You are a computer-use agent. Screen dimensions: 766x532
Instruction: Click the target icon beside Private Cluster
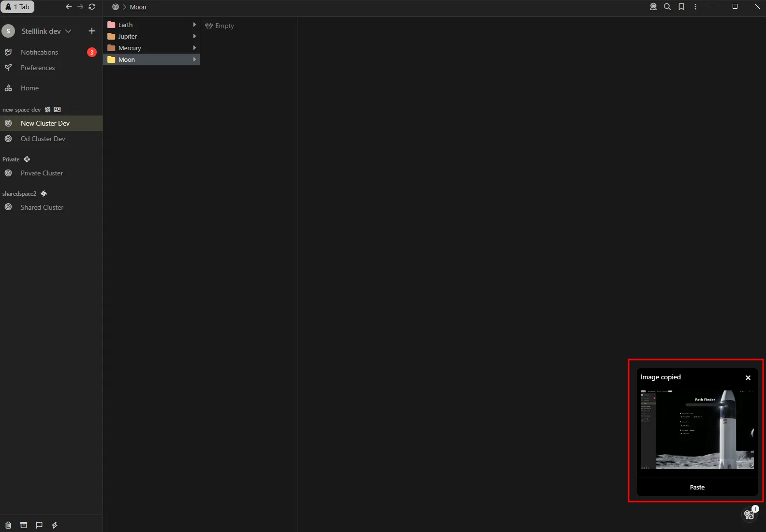tap(8, 173)
